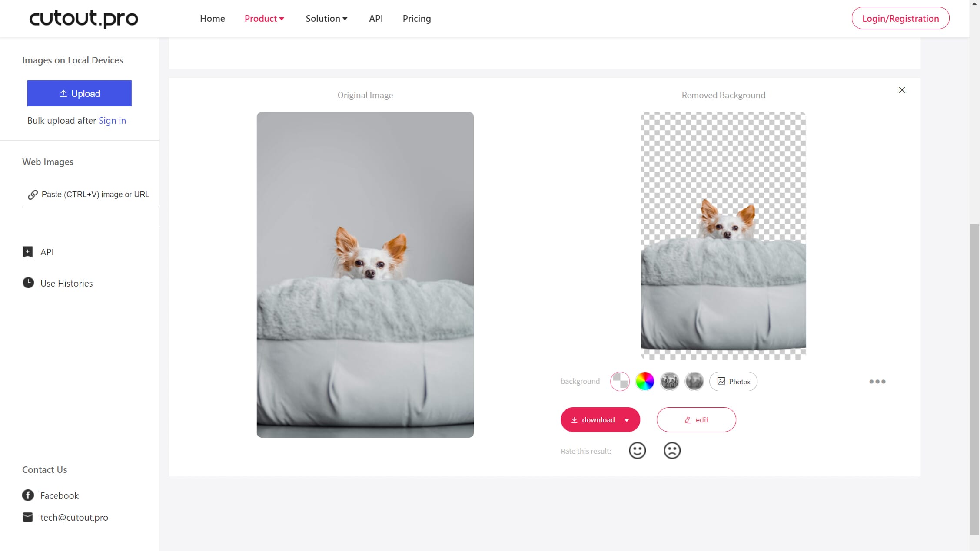Open Use Histories in the sidebar
Screen dimensions: 980x551
pos(66,283)
